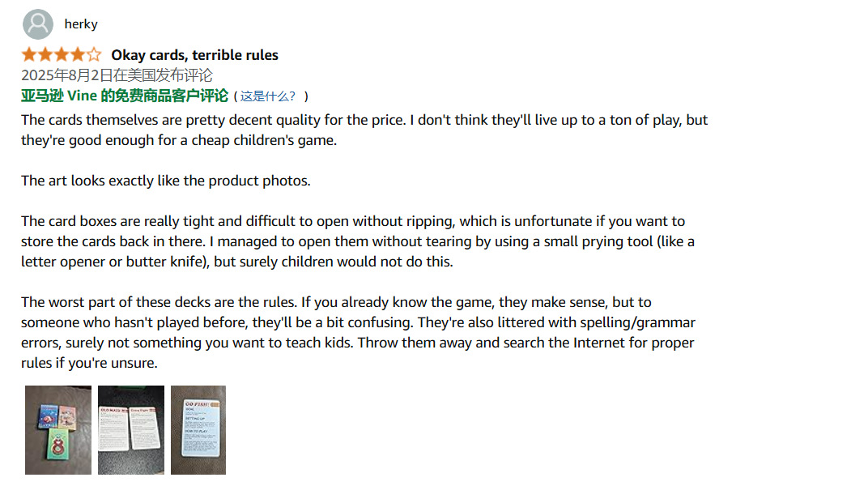Click the empty fifth rating star

coord(94,55)
